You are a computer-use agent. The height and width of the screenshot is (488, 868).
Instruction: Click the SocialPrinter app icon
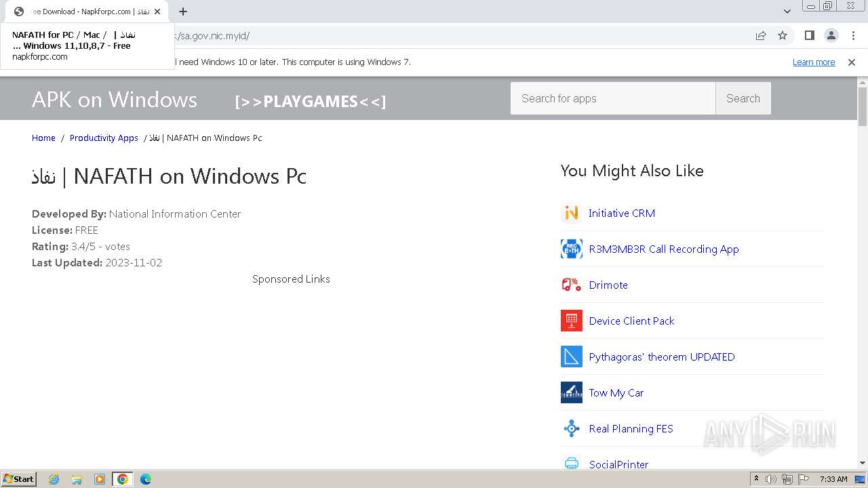click(572, 463)
